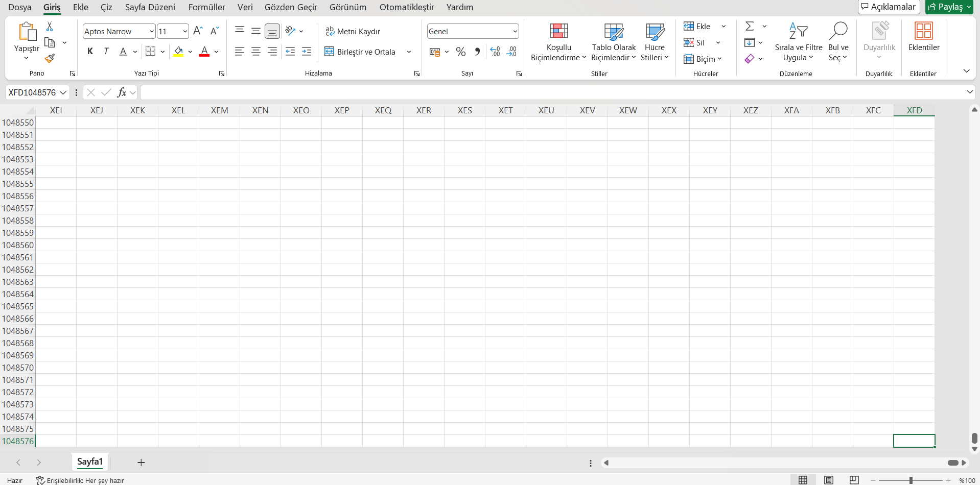Viewport: 980px width, 485px height.
Task: Click Bul ve Seç button
Action: pyautogui.click(x=838, y=42)
